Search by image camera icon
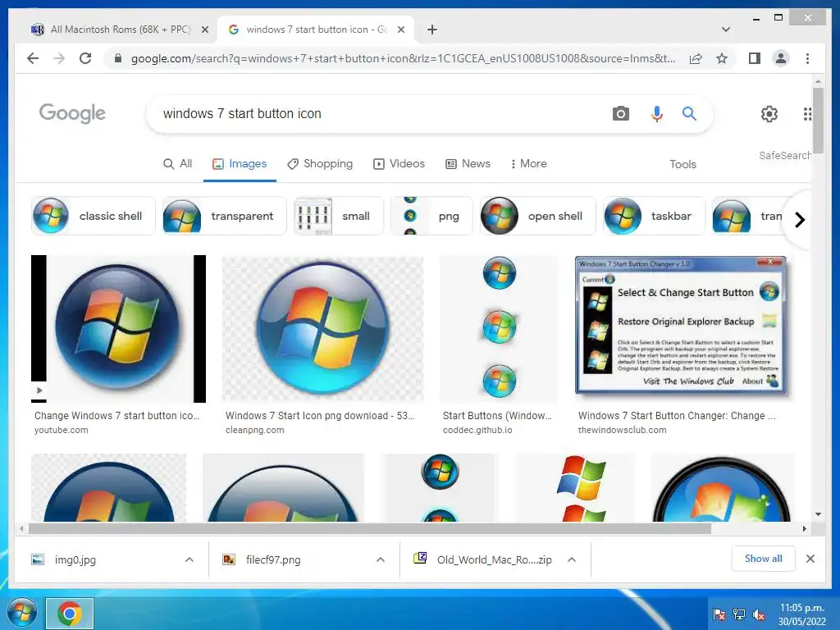The height and width of the screenshot is (630, 840). click(620, 113)
